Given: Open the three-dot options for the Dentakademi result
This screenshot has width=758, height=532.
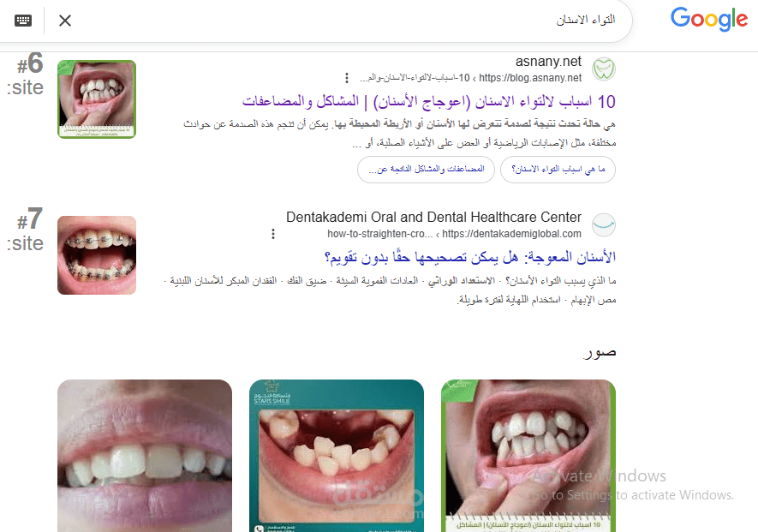Looking at the screenshot, I should [x=272, y=233].
